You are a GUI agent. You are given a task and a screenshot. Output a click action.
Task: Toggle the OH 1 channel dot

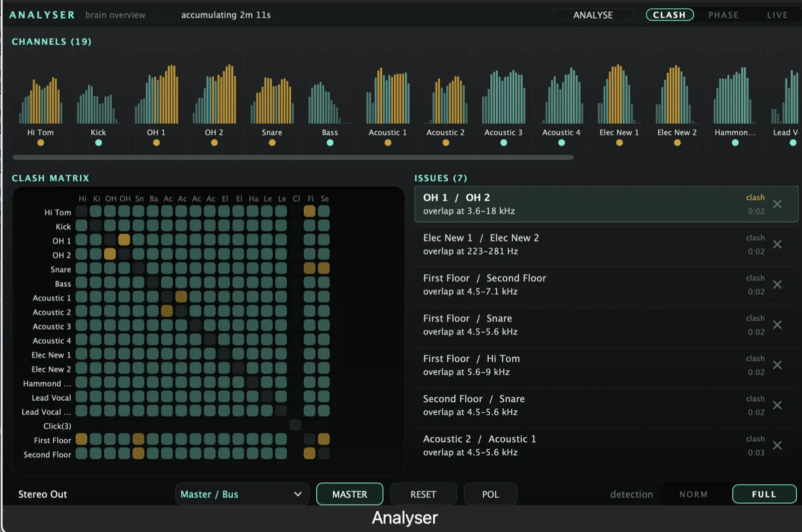[x=156, y=143]
